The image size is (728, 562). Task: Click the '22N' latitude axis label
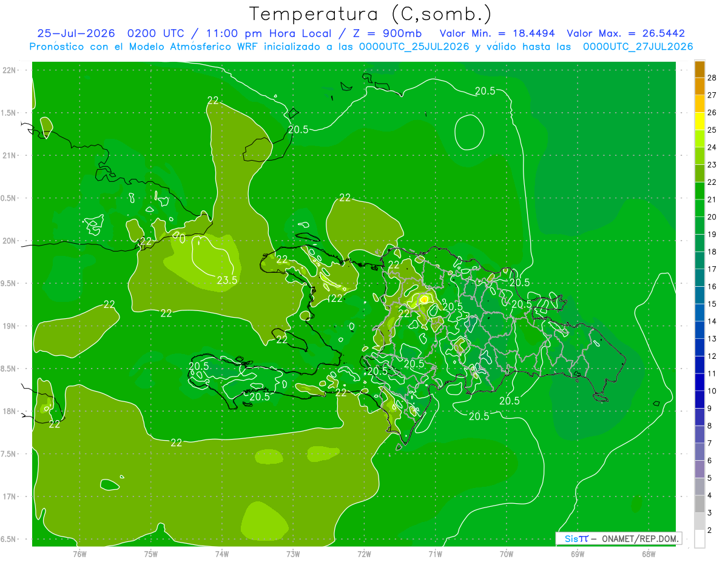click(x=8, y=70)
